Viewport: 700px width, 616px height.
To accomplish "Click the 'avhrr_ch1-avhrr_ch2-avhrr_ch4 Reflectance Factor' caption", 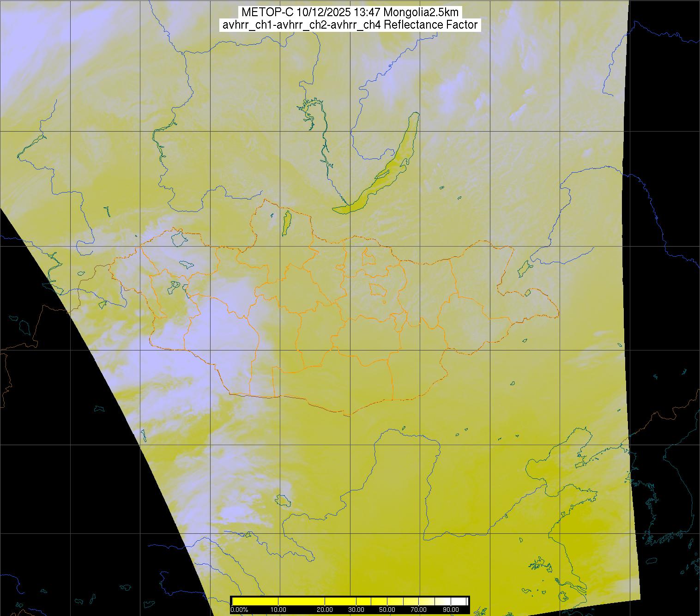I will (x=350, y=25).
